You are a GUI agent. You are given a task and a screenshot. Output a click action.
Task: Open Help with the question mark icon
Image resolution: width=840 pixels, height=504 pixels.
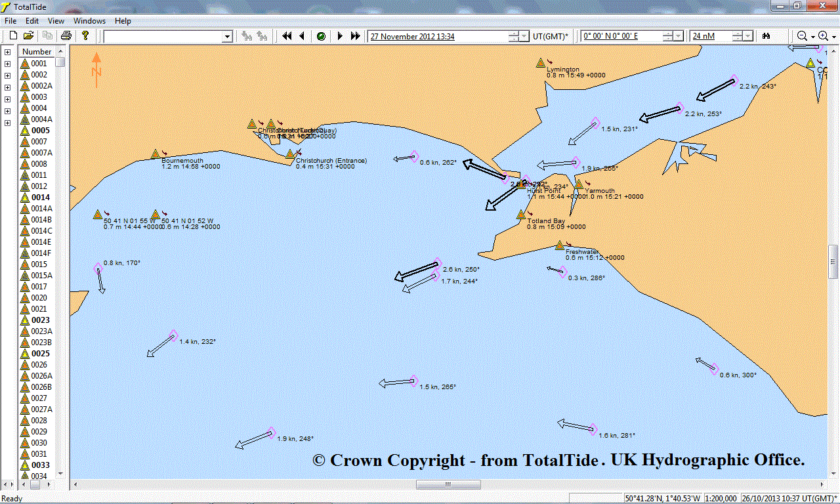pyautogui.click(x=85, y=36)
